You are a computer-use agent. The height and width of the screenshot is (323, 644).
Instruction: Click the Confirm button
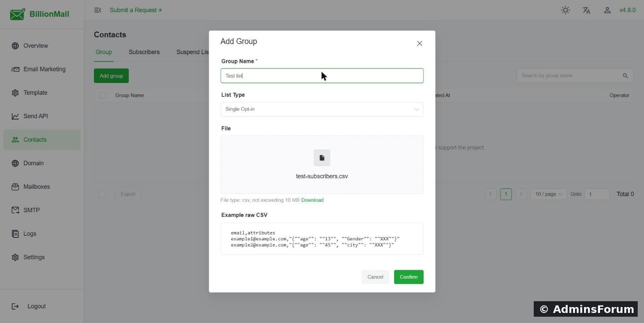[409, 277]
